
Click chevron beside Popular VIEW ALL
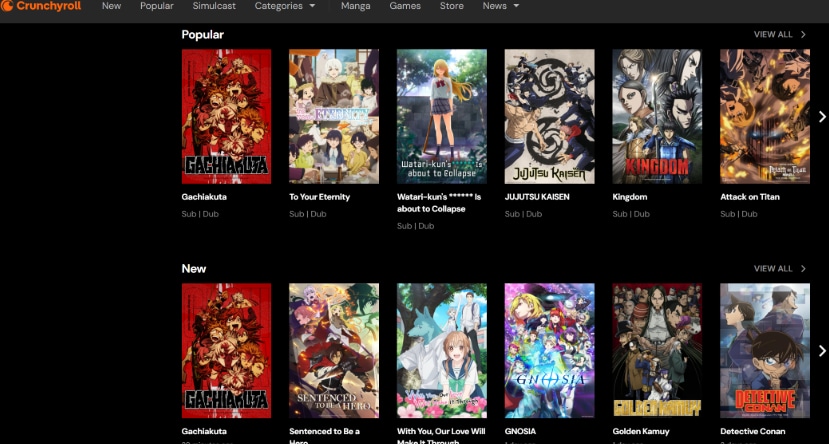(803, 34)
